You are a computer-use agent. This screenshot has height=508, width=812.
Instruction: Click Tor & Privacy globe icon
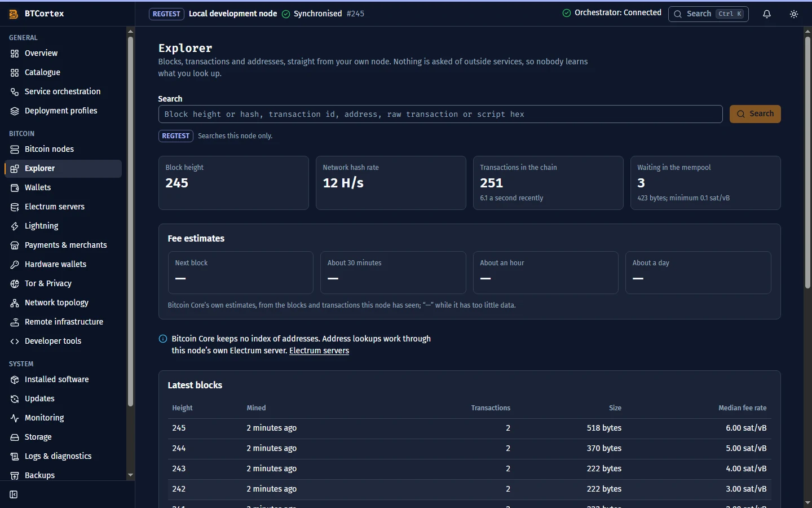click(x=15, y=284)
